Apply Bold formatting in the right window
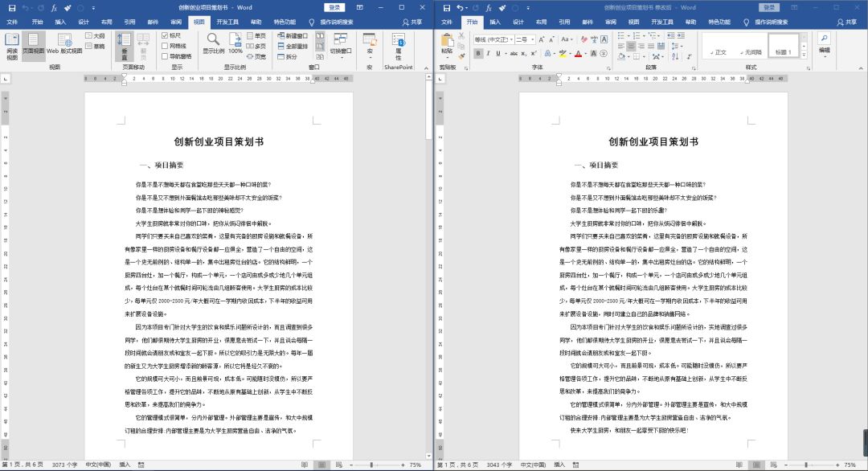The image size is (868, 471). (477, 52)
